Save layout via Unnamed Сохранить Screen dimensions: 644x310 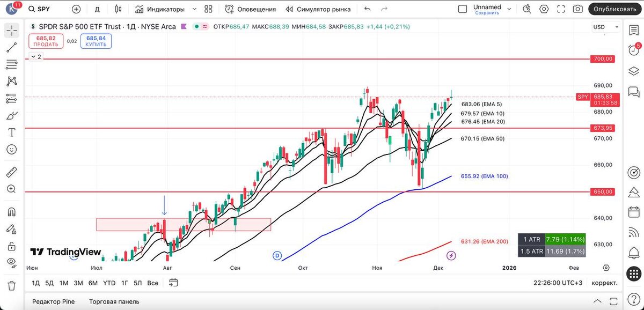click(x=487, y=9)
